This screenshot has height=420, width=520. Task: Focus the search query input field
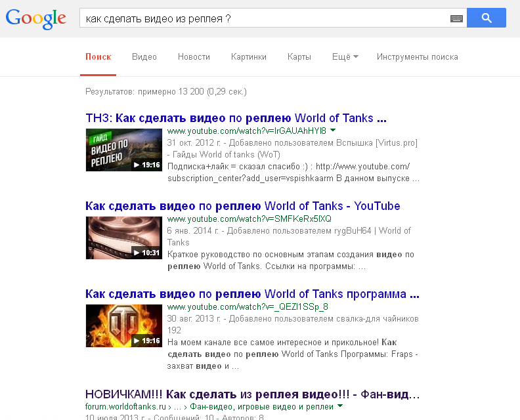click(265, 18)
